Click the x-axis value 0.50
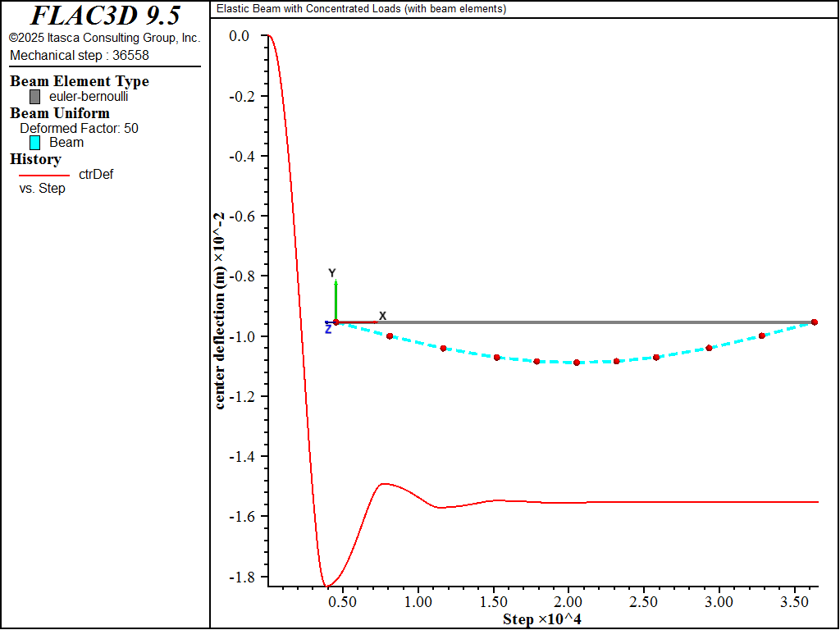Viewport: 840px width, 630px height. tap(342, 601)
